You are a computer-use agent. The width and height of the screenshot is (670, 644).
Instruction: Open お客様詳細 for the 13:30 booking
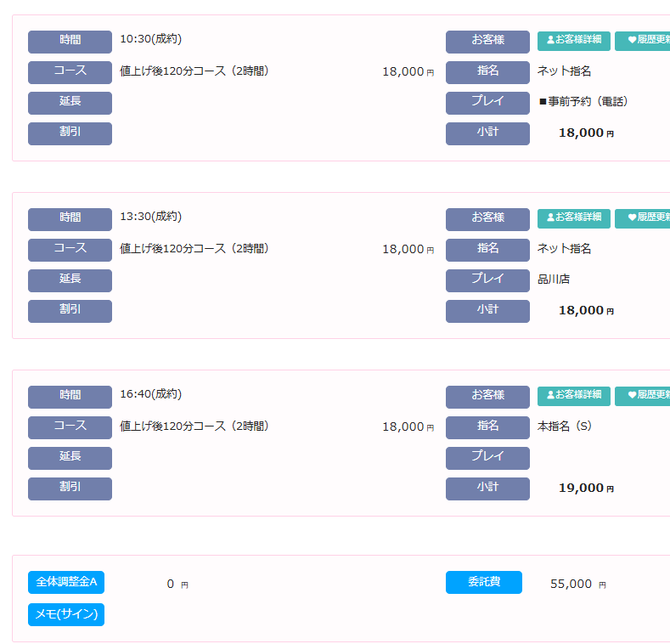[x=573, y=217]
